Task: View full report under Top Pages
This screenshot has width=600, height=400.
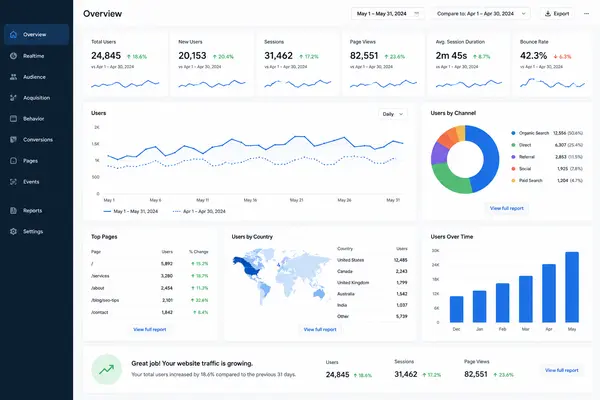Action: tap(150, 329)
